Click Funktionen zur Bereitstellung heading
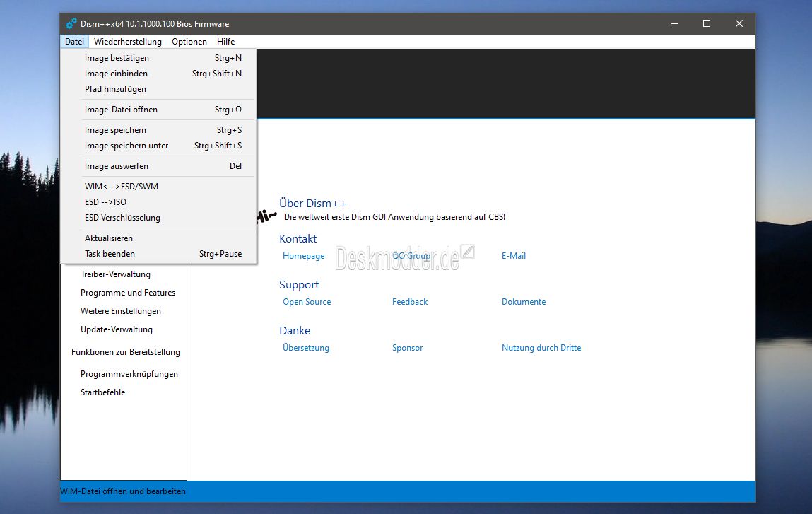The image size is (812, 514). point(126,352)
